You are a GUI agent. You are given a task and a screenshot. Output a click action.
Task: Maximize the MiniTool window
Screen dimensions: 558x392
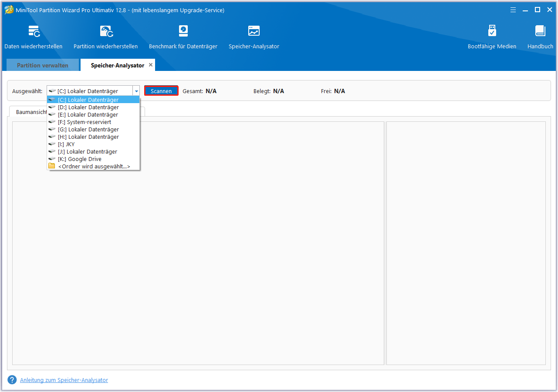538,10
